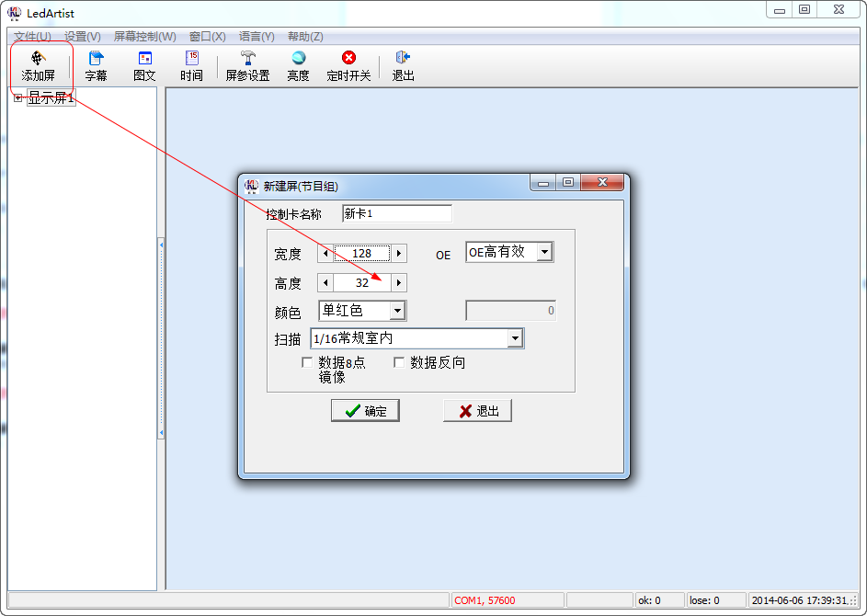Enable the 数据反向 checkbox

399,362
